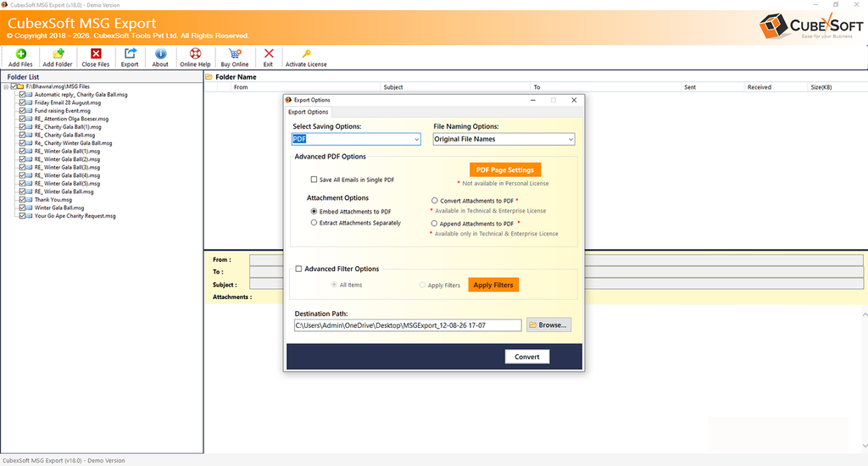Select Extract Attachments Separately radio

click(x=314, y=223)
